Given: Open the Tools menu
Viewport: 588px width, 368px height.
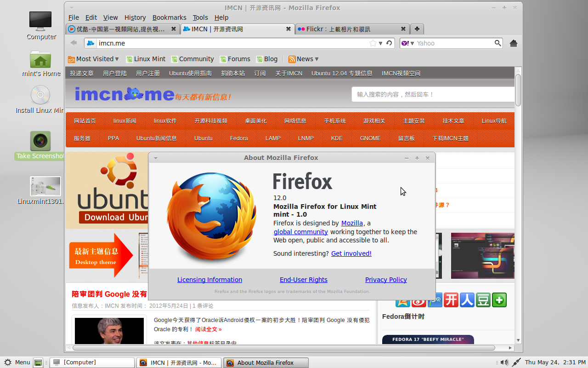Looking at the screenshot, I should click(x=200, y=17).
